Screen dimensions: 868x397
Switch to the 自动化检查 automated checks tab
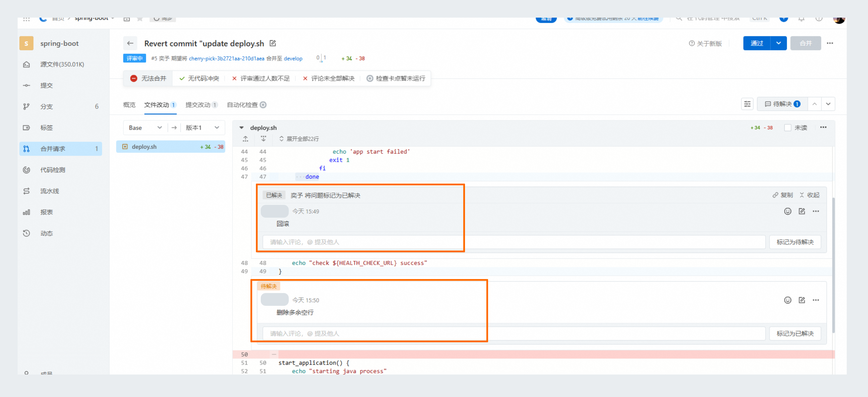coord(246,105)
